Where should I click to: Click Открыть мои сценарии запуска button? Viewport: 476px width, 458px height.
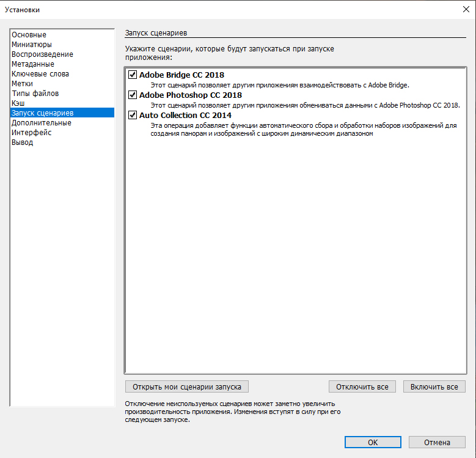point(187,386)
